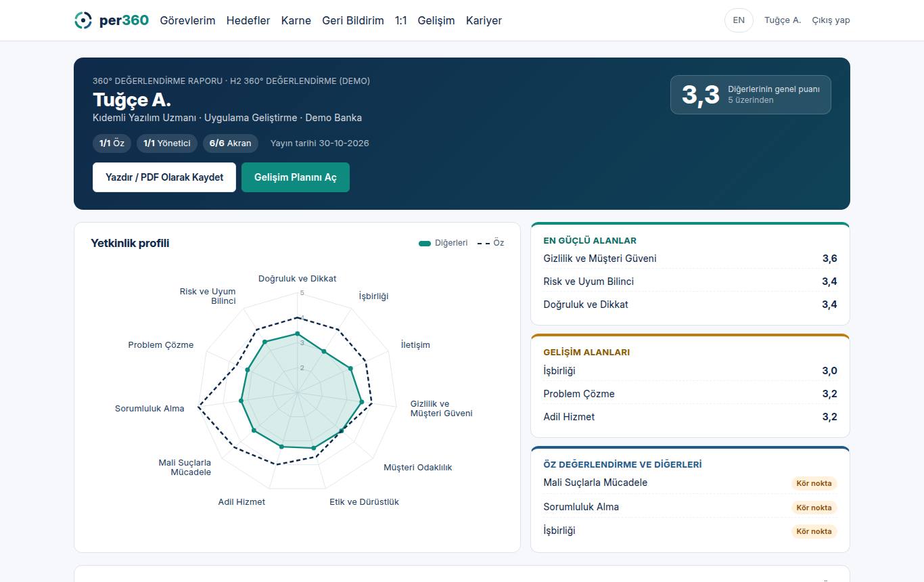Open the Kariyer menu item
This screenshot has height=582, width=924.
[484, 20]
